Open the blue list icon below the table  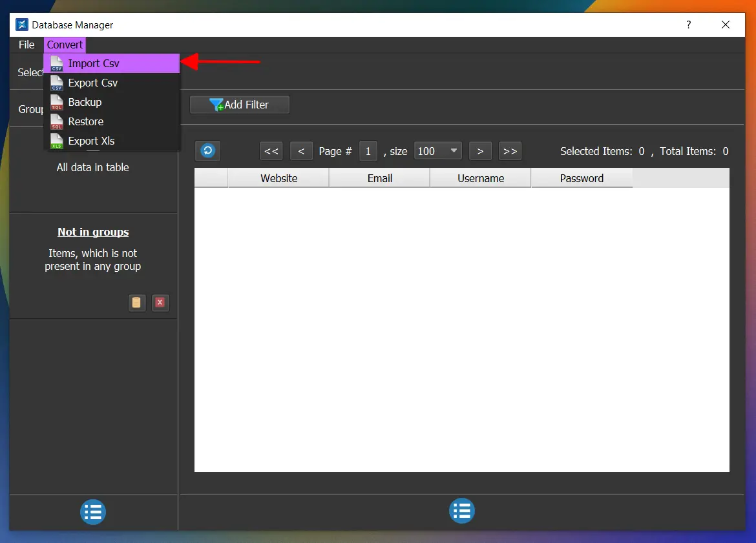462,511
